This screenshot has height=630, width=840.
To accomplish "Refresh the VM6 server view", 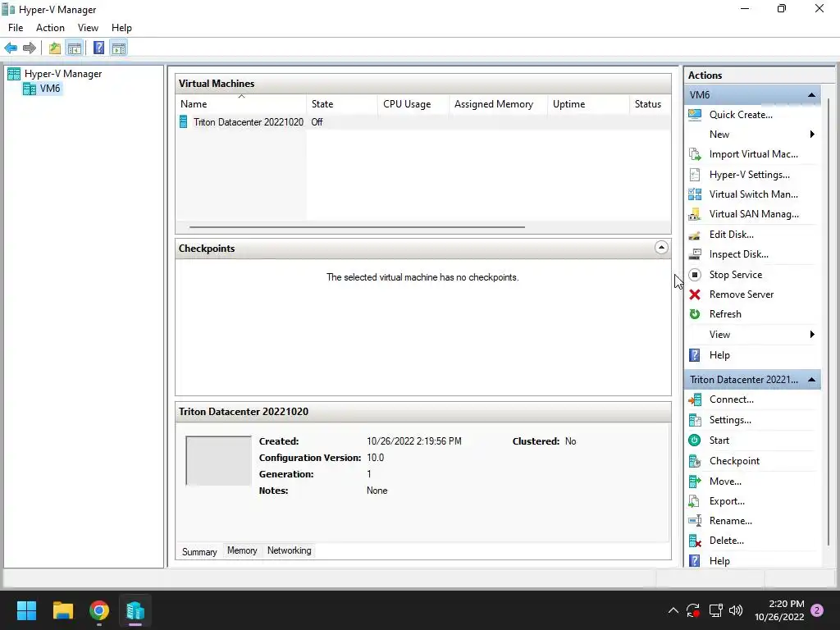I will 725,314.
